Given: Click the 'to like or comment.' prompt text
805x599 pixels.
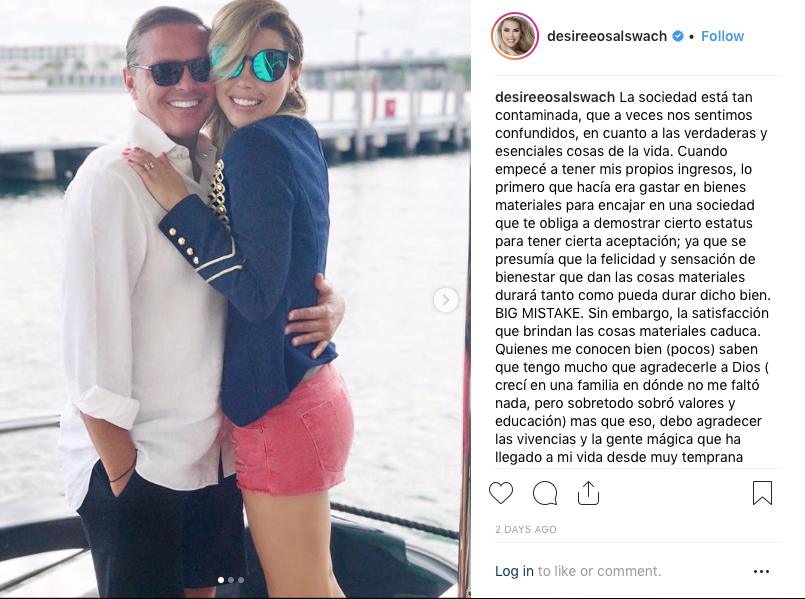Looking at the screenshot, I should coord(600,571).
